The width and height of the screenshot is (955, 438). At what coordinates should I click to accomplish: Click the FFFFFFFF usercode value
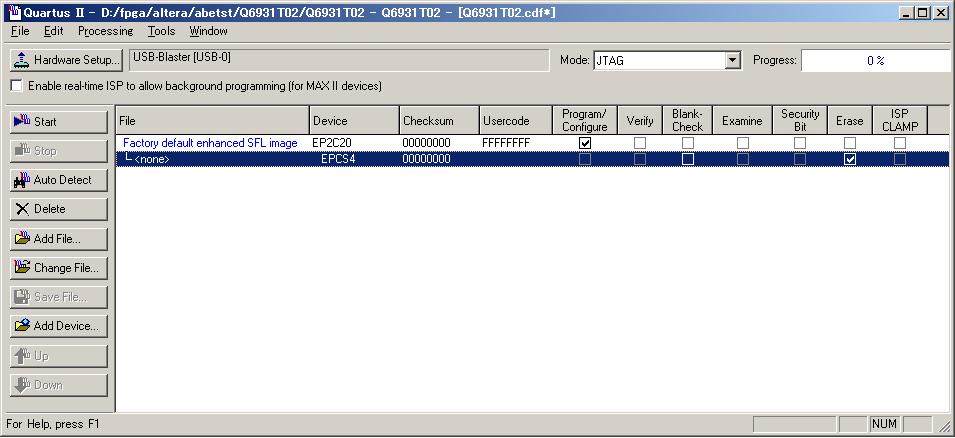click(x=506, y=143)
